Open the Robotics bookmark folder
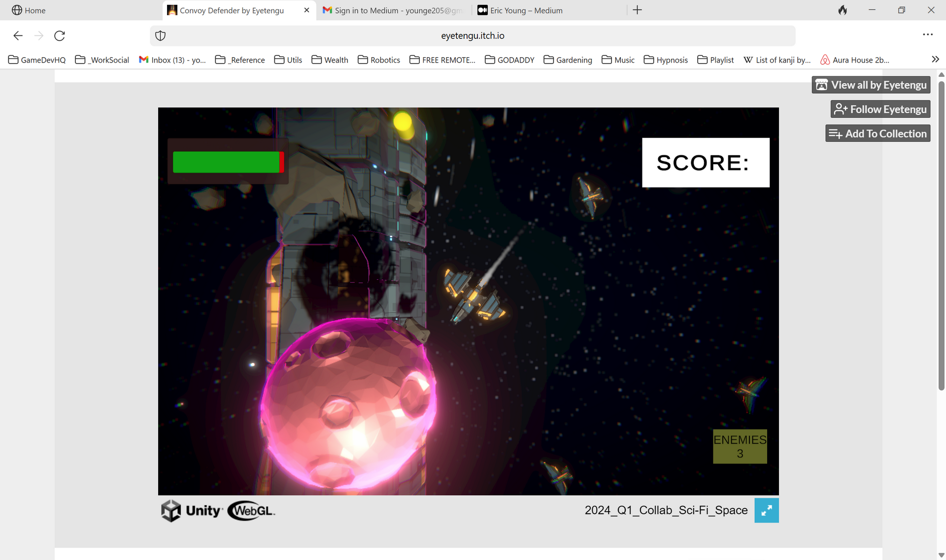 (x=378, y=60)
